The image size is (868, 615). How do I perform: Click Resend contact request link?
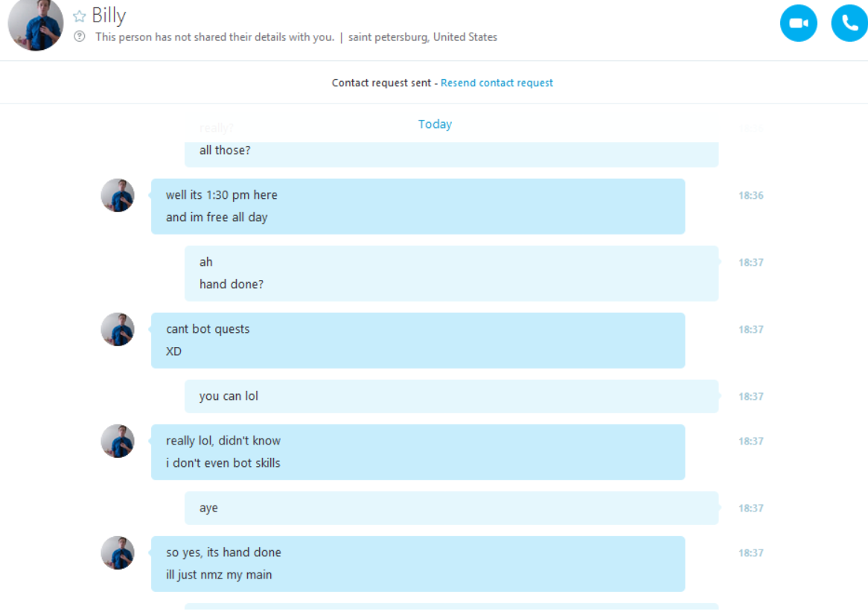click(x=497, y=83)
